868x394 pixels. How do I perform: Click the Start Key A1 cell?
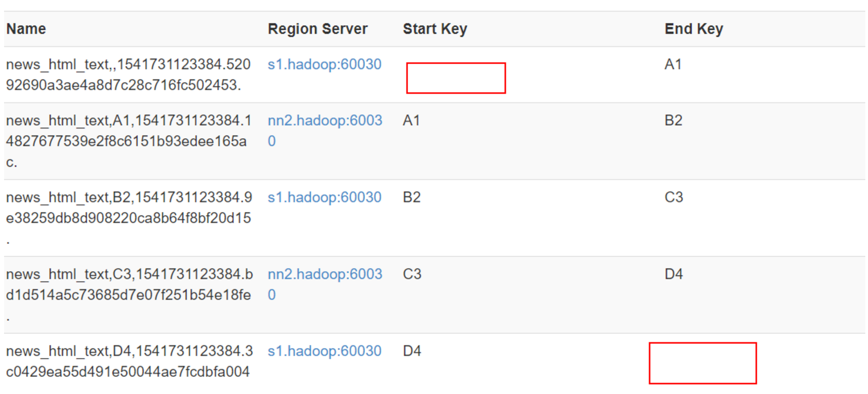click(411, 121)
